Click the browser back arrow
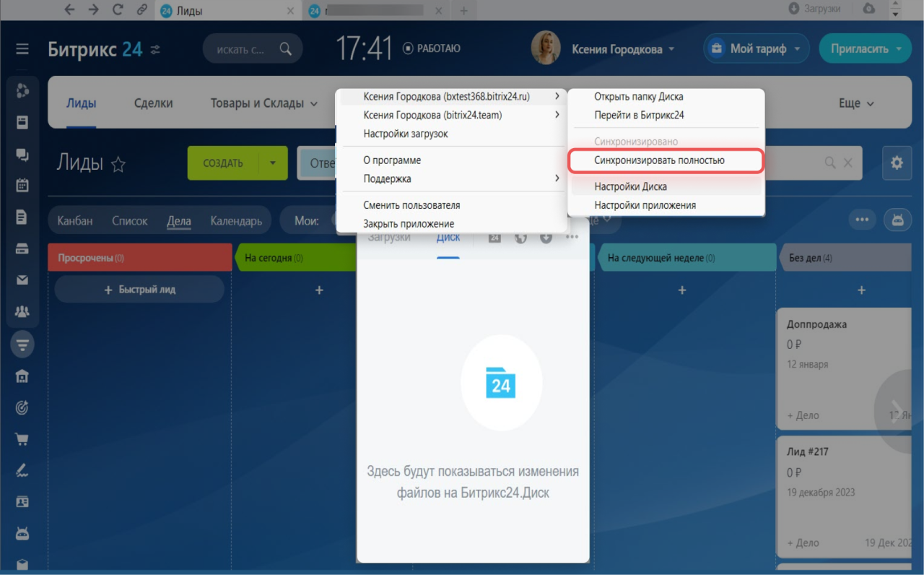 tap(69, 10)
